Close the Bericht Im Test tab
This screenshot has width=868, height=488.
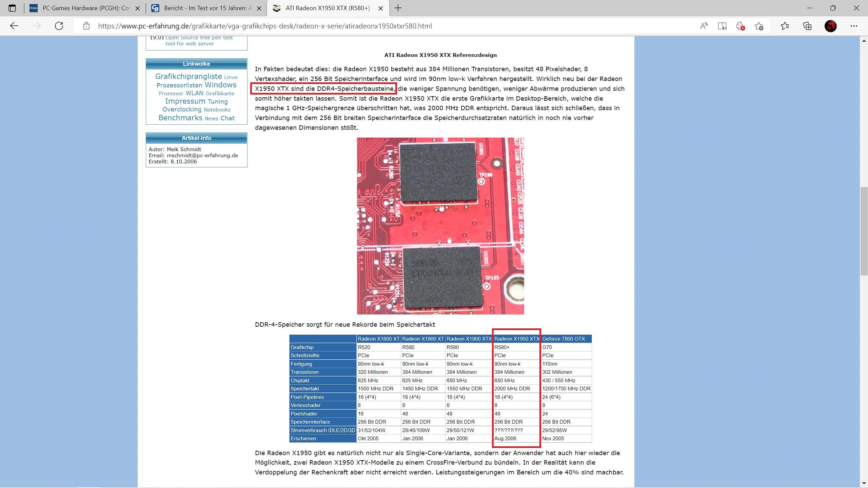pyautogui.click(x=259, y=8)
